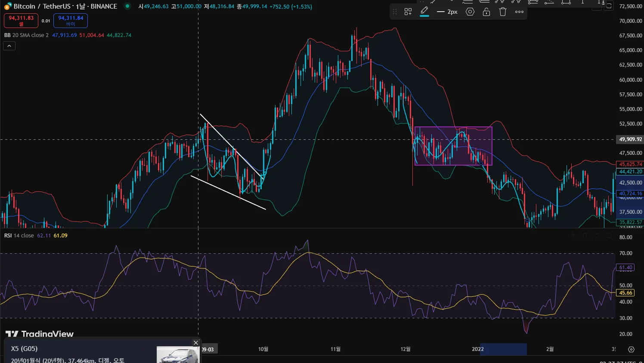The image size is (644, 363).
Task: Open drawing settings hexagon icon
Action: [470, 12]
